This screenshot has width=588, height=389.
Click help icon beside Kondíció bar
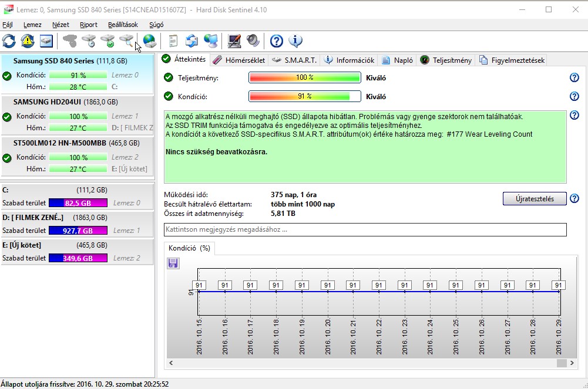click(574, 96)
